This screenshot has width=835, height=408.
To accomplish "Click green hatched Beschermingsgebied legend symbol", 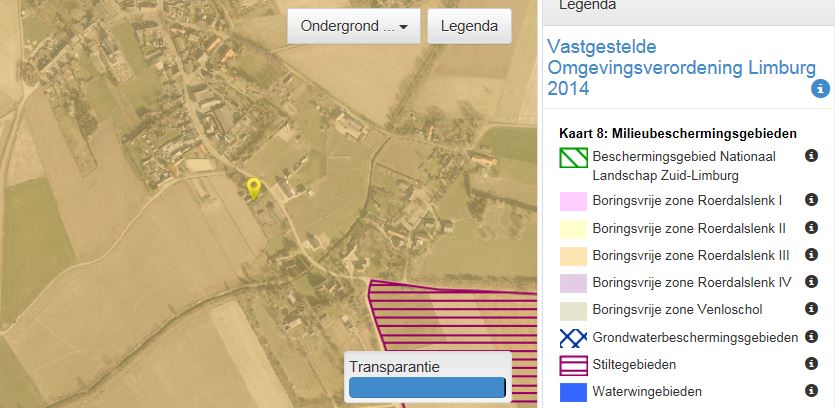I will click(574, 158).
